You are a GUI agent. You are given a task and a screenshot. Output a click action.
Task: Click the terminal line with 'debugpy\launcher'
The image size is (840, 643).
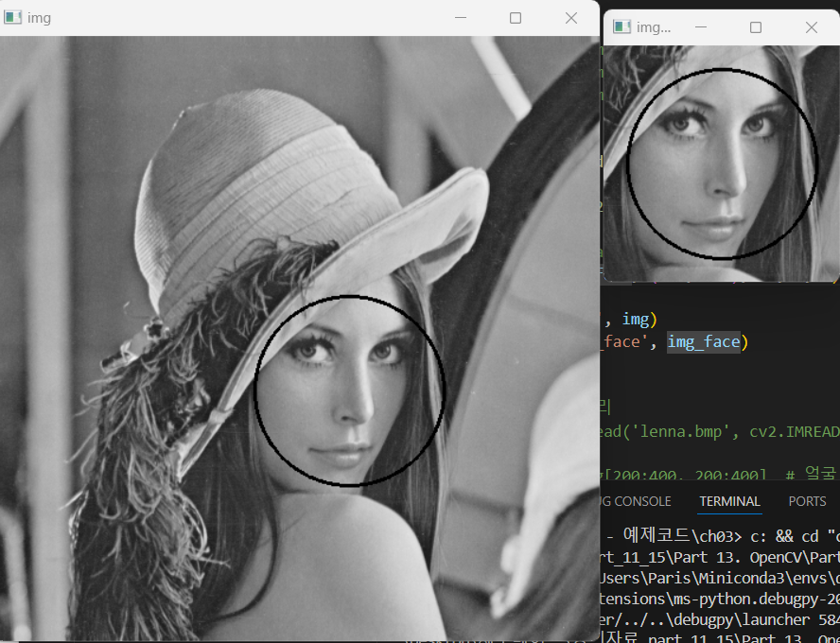(720, 619)
